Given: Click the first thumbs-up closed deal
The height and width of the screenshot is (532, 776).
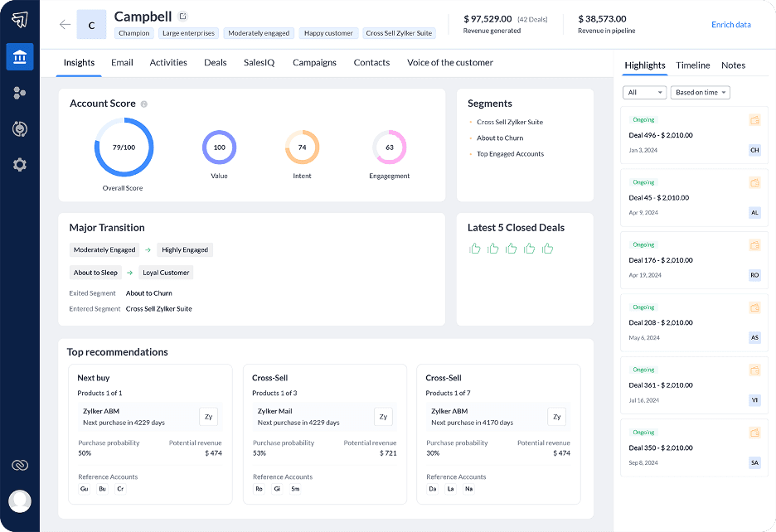Looking at the screenshot, I should (x=475, y=249).
